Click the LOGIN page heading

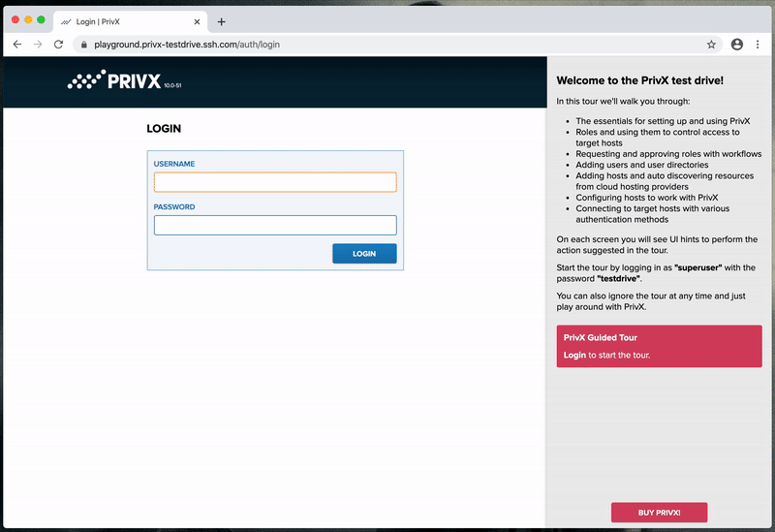(164, 129)
